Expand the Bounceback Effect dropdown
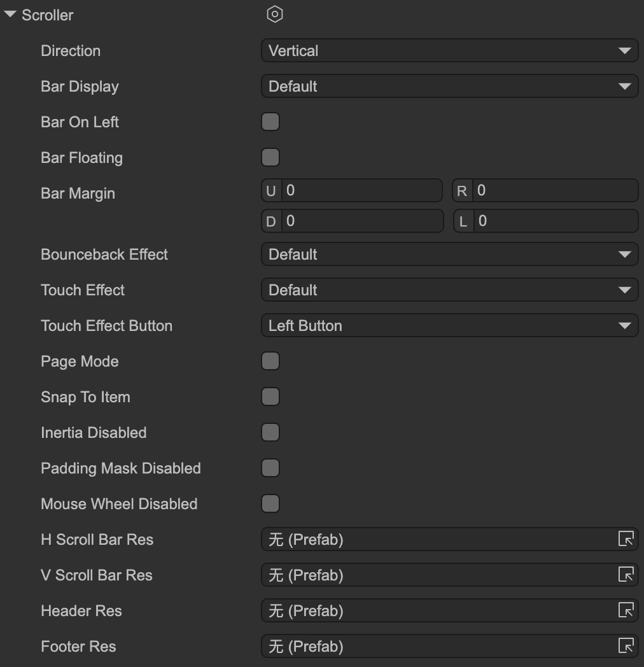Image resolution: width=644 pixels, height=667 pixels. click(x=449, y=255)
